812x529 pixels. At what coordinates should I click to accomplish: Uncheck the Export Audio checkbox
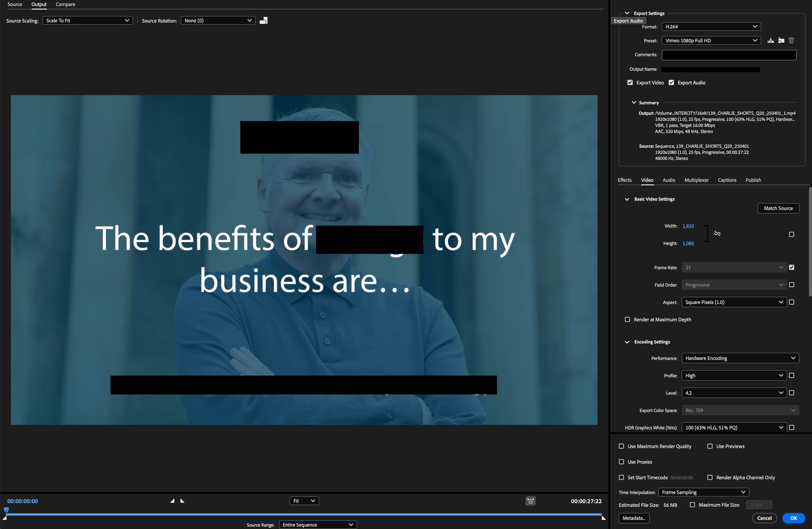671,83
